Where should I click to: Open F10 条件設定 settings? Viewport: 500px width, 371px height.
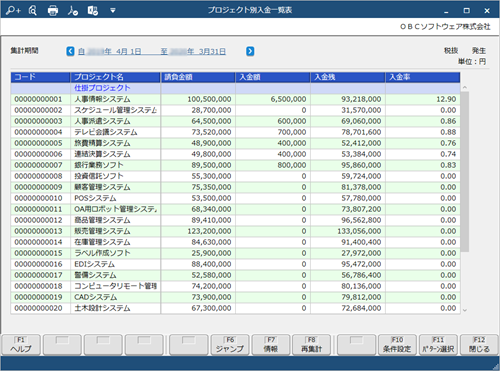(397, 345)
